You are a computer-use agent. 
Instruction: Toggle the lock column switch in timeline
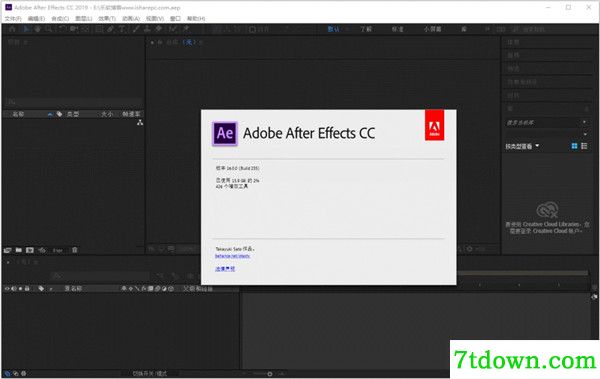point(27,288)
